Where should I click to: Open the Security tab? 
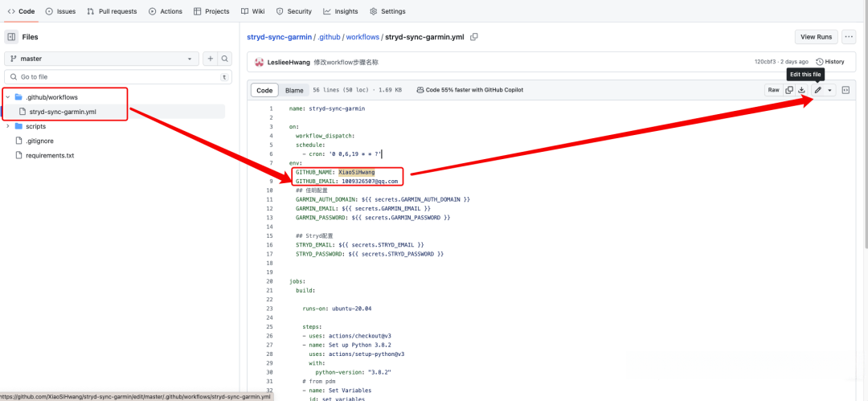[x=294, y=11]
